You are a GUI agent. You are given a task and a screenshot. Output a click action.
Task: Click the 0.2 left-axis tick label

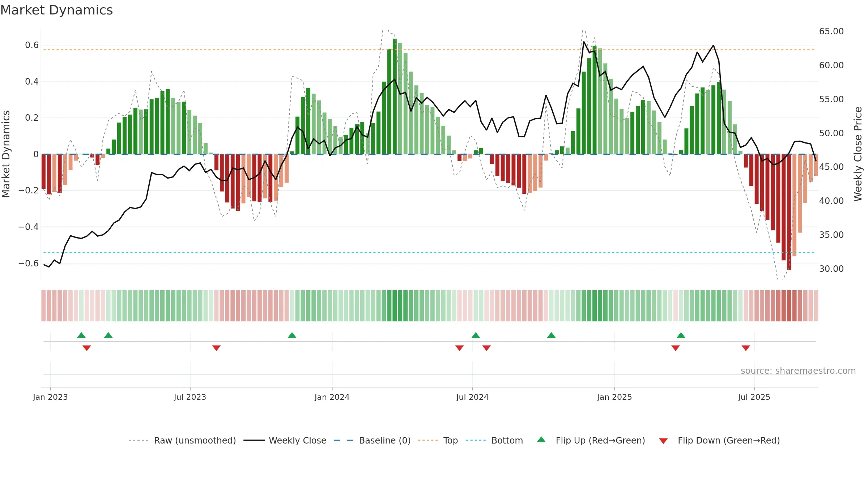(x=32, y=118)
